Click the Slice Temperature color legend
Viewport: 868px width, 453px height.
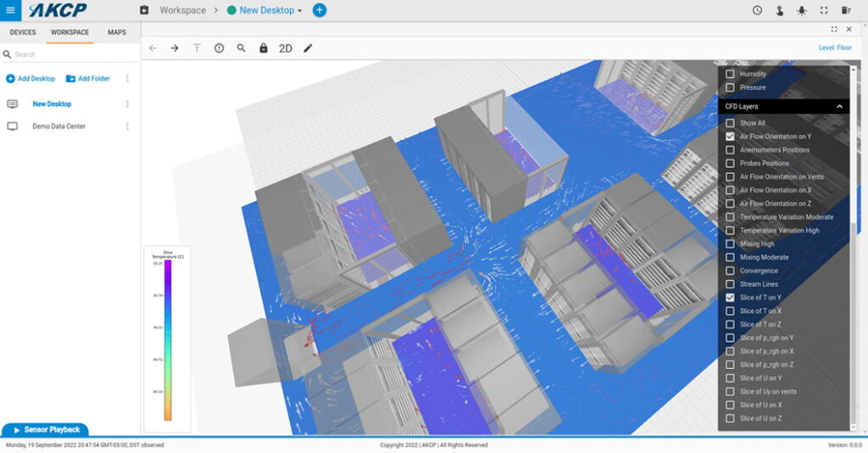click(x=168, y=339)
